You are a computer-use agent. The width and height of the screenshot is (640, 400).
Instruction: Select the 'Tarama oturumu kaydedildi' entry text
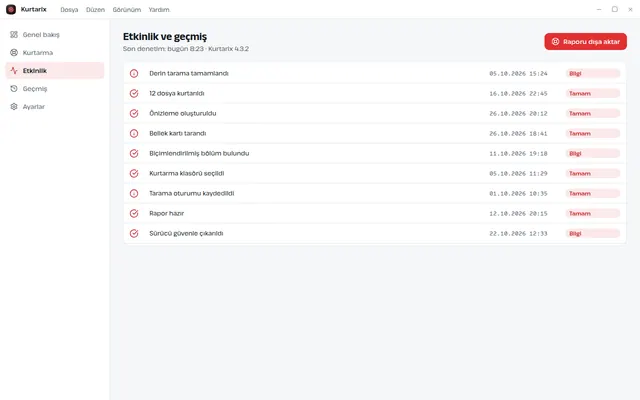tap(191, 193)
